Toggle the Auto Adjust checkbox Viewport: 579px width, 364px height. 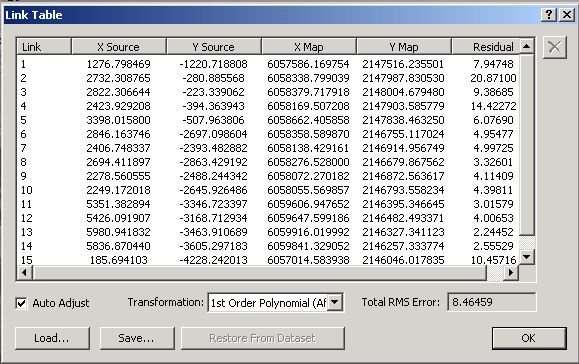[21, 303]
